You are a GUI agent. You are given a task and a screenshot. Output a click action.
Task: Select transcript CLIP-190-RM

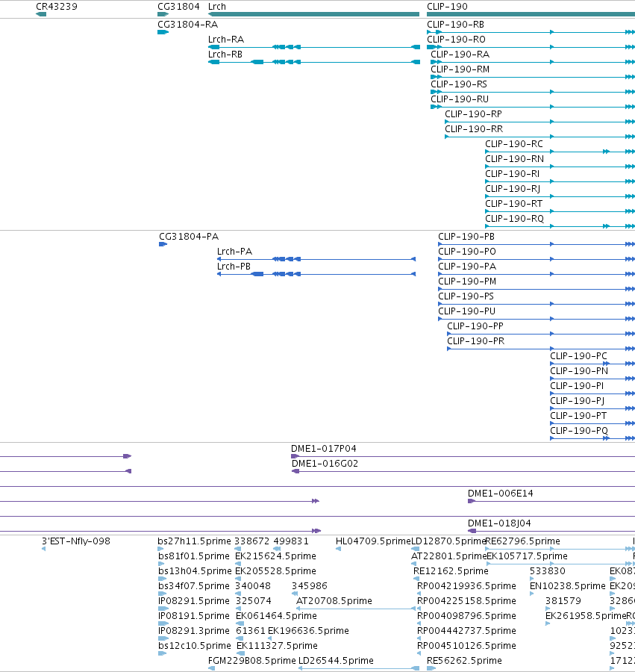coord(460,69)
